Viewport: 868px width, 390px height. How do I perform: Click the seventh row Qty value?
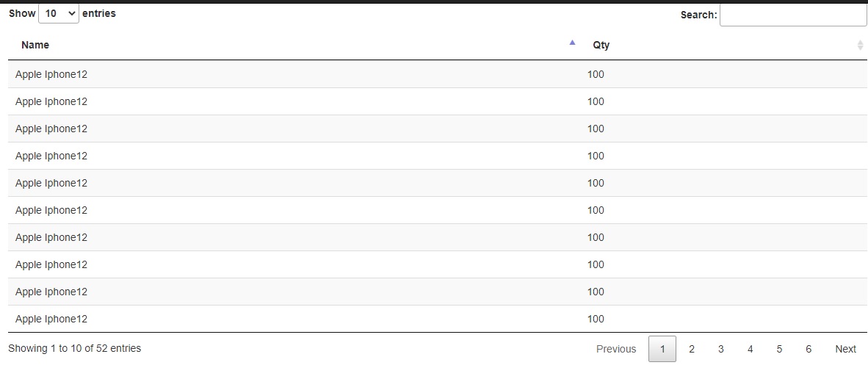coord(596,237)
